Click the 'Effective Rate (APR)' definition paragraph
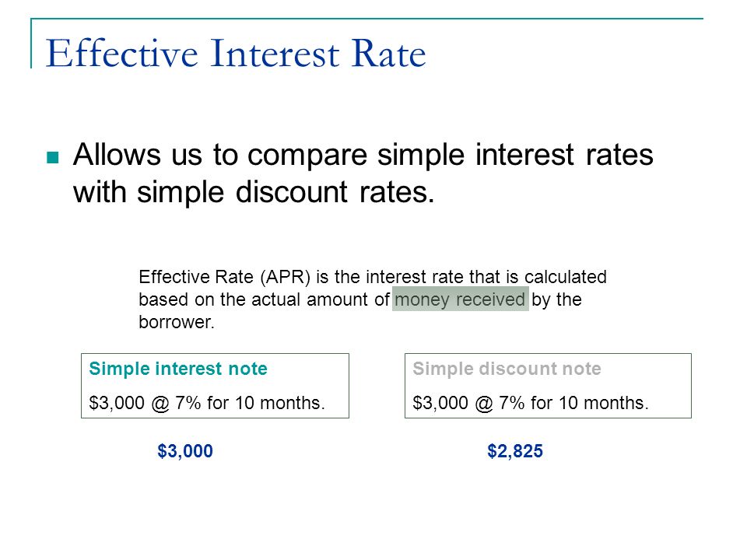This screenshot has height=560, width=747. point(373,299)
